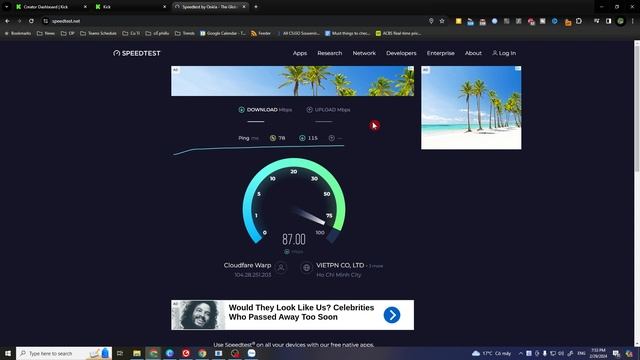Open the Chrome profile avatar
Viewport: 640px width, 360px height.
(x=620, y=21)
